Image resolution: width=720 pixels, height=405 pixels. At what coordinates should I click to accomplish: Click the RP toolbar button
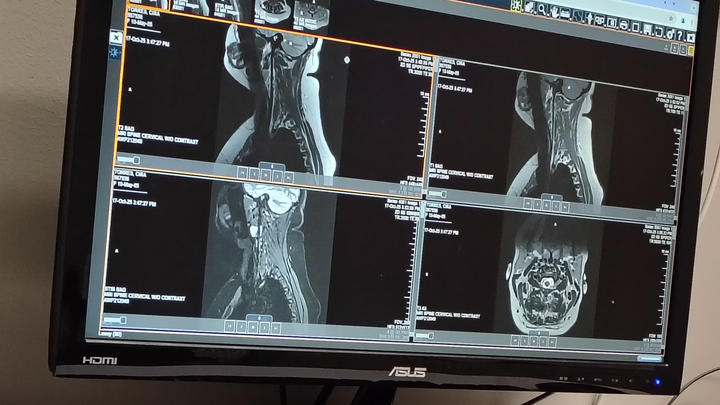click(600, 20)
